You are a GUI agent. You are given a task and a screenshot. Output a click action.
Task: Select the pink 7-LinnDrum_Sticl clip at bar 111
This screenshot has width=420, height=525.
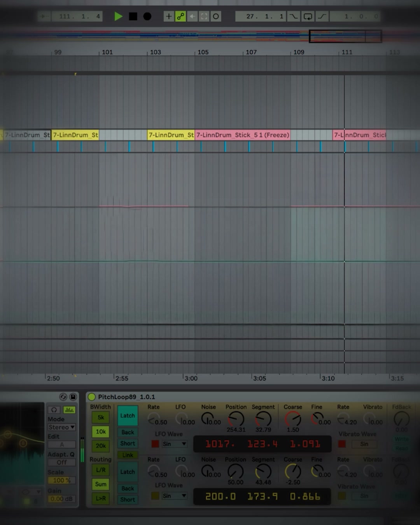360,135
